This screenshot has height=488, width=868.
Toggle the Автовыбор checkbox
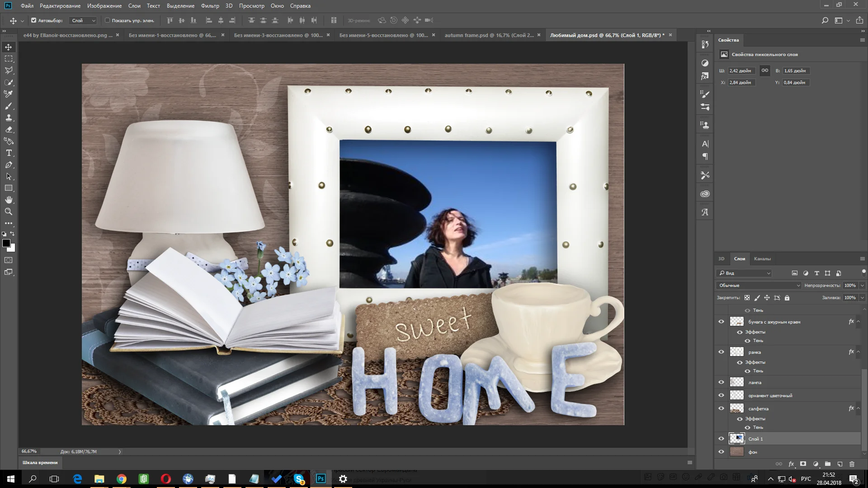tap(33, 20)
